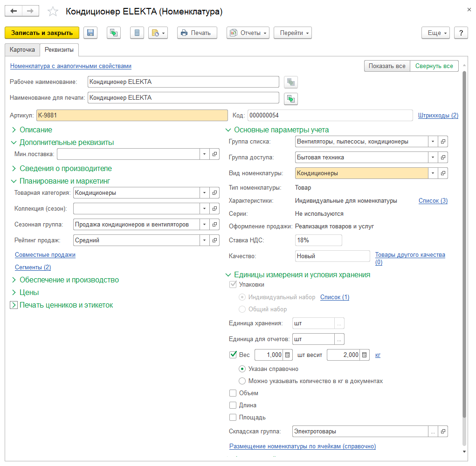This screenshot has height=466, width=476.
Task: Add card to favorites with star icon
Action: pos(54,11)
